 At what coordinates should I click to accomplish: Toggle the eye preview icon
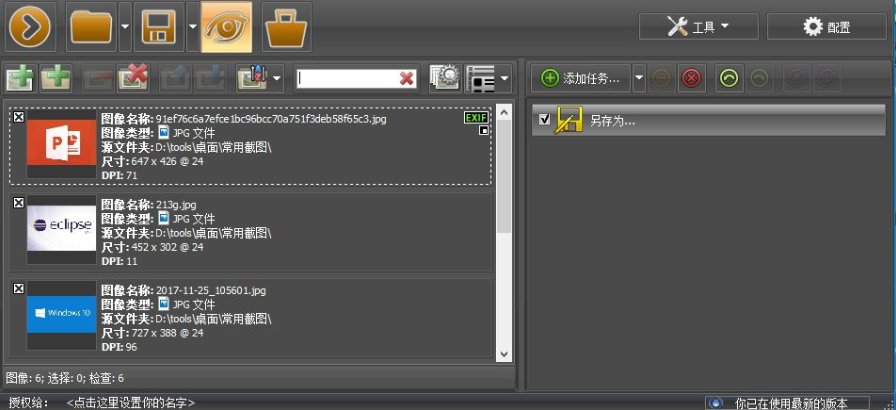coord(227,26)
